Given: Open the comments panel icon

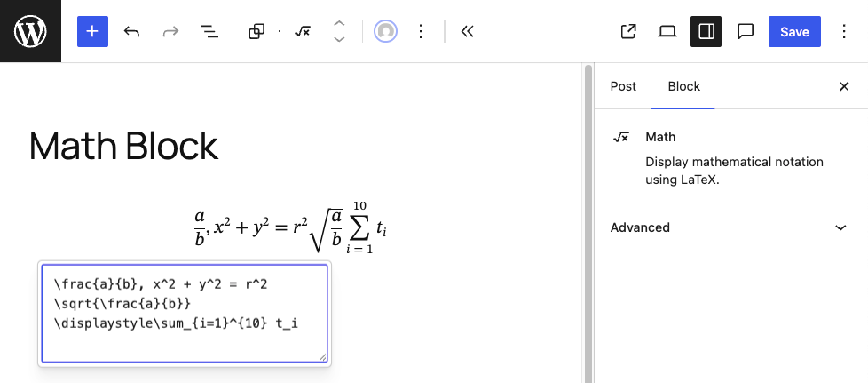Looking at the screenshot, I should [746, 31].
